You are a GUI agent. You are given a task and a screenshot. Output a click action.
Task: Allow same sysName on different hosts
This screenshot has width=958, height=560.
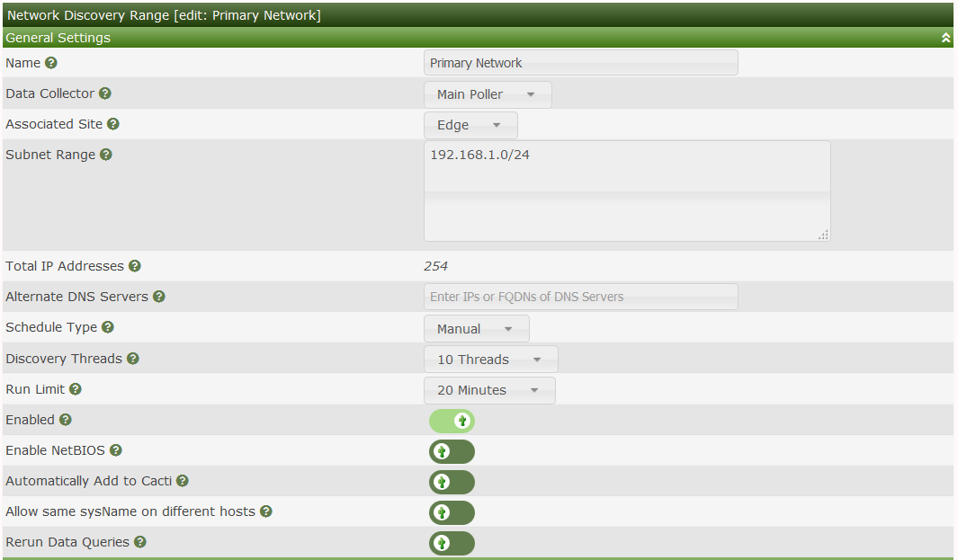click(452, 512)
